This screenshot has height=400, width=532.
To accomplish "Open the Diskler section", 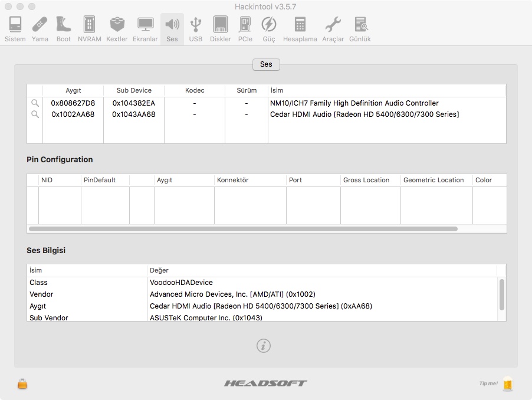I will point(221,29).
